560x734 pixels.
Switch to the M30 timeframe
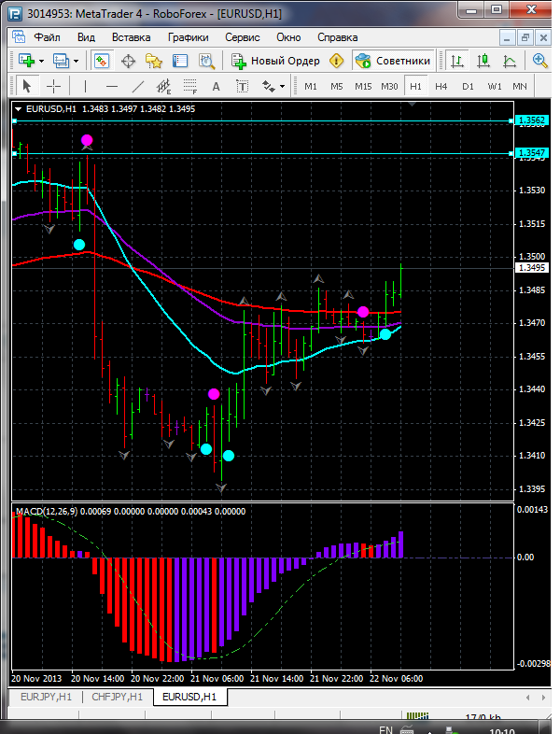point(389,86)
